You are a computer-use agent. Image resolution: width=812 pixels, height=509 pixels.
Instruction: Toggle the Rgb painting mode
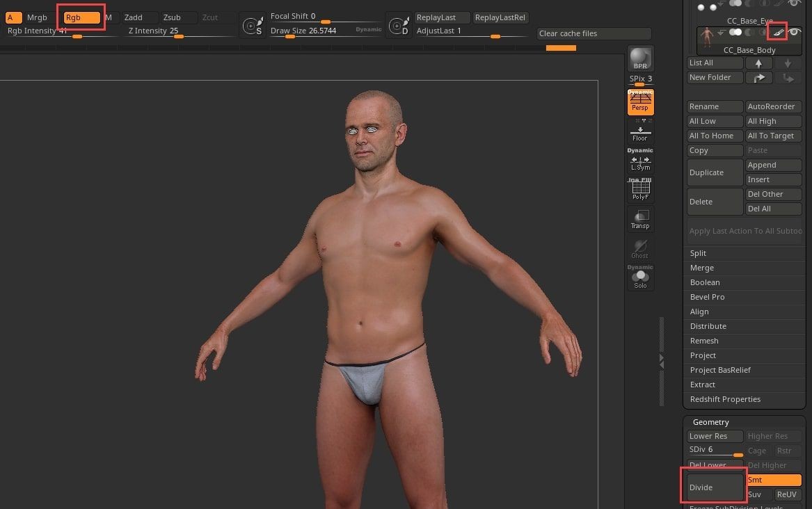coord(81,17)
